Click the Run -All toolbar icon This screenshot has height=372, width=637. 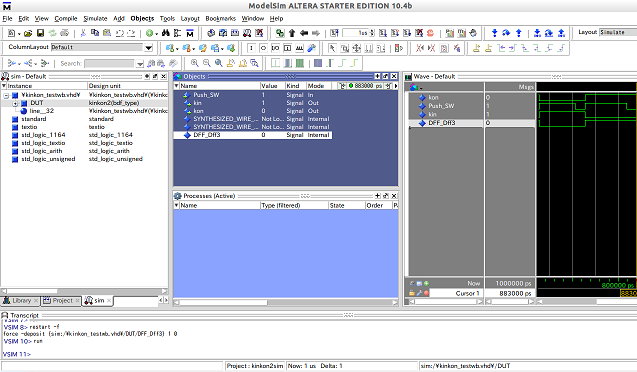coord(407,33)
